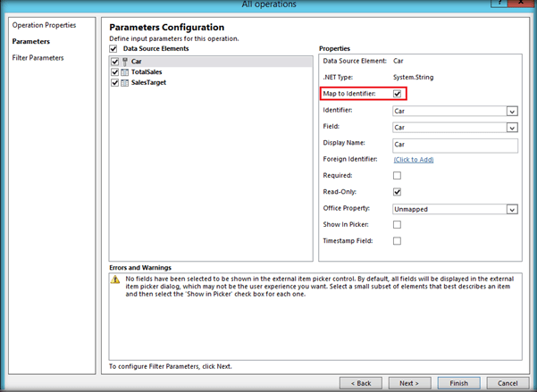Click the key icon beside Car
Image resolution: width=537 pixels, height=392 pixels.
tap(125, 62)
